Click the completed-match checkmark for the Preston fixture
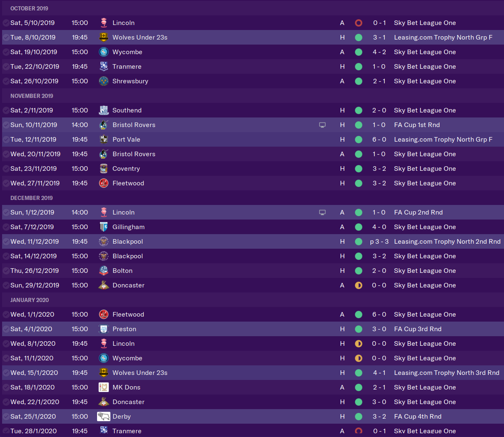 coord(5,329)
